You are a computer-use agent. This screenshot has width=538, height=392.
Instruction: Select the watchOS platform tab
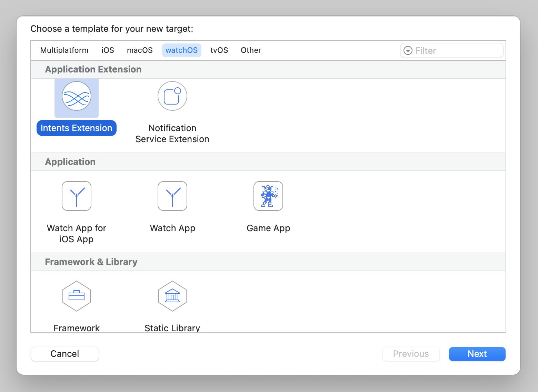(x=181, y=50)
